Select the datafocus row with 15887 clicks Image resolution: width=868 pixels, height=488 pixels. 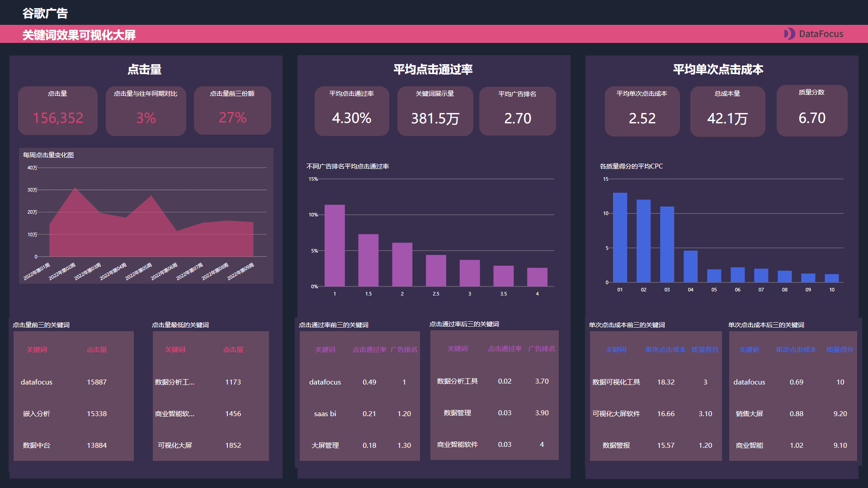click(74, 382)
